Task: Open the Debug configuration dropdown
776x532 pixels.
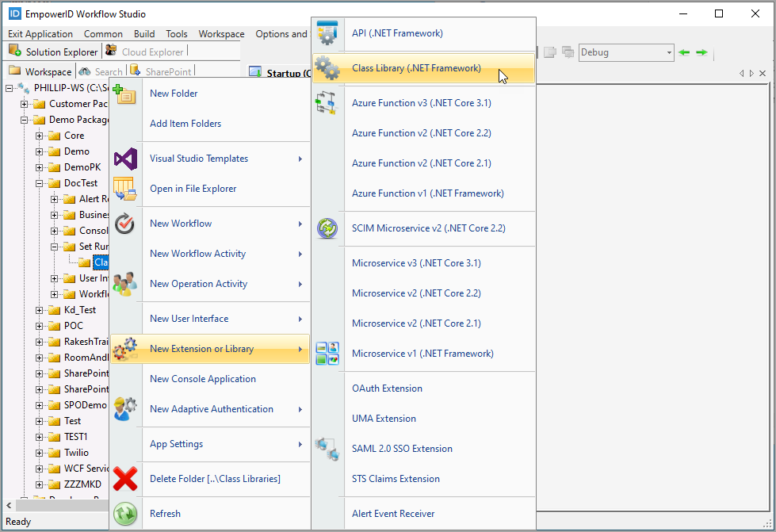Action: 669,52
